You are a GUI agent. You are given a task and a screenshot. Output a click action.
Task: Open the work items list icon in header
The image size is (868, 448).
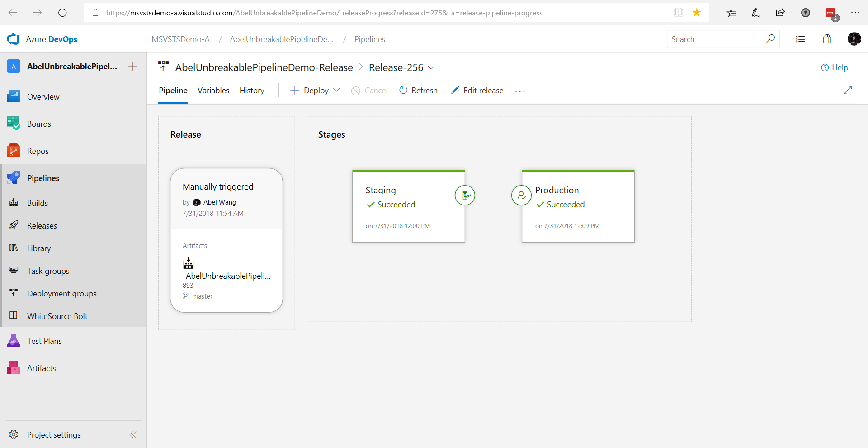click(800, 39)
